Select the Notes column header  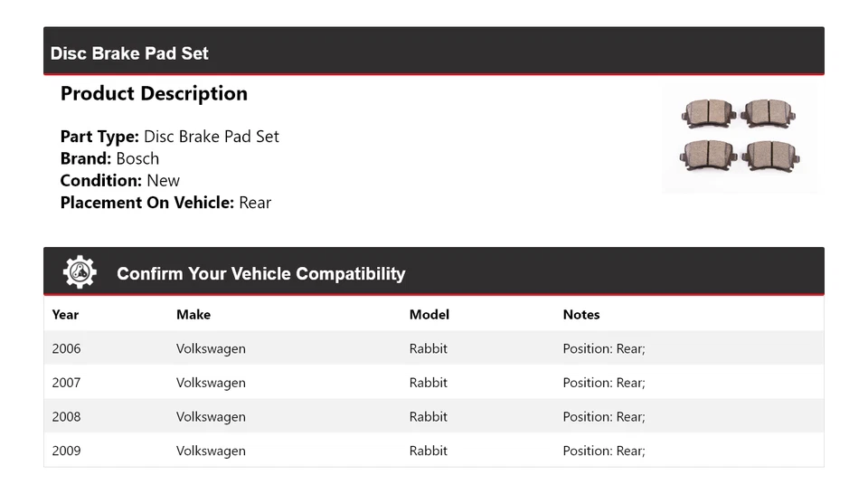581,315
